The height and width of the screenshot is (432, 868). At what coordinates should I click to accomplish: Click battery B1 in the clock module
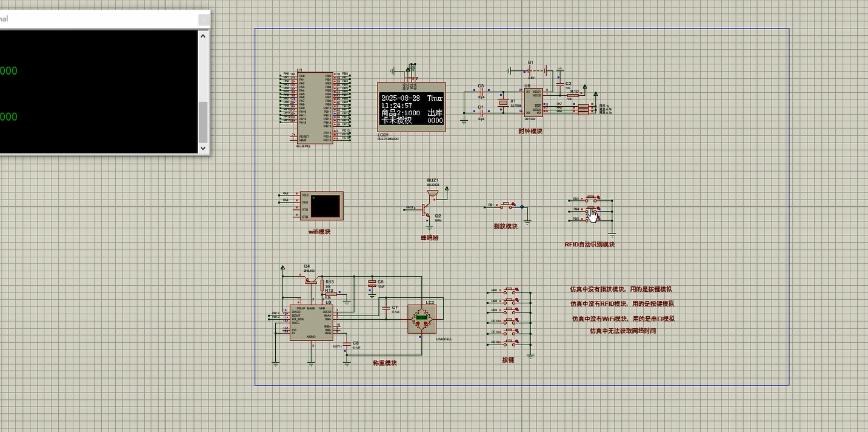point(537,71)
